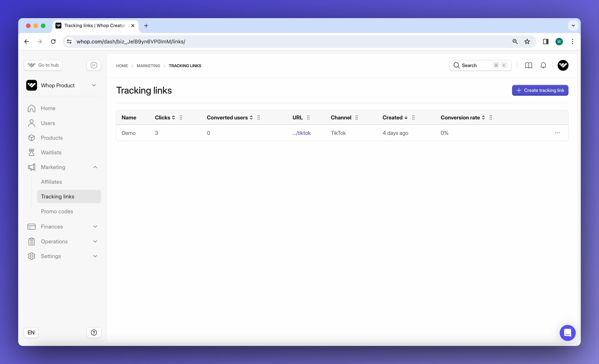The height and width of the screenshot is (364, 599).
Task: Open Affiliates in the sidebar
Action: 51,182
